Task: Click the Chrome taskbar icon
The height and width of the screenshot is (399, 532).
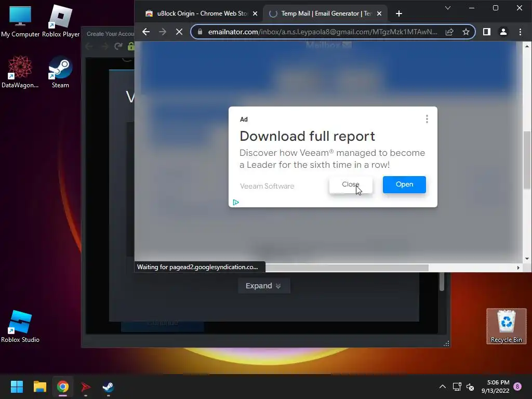Action: [63, 387]
